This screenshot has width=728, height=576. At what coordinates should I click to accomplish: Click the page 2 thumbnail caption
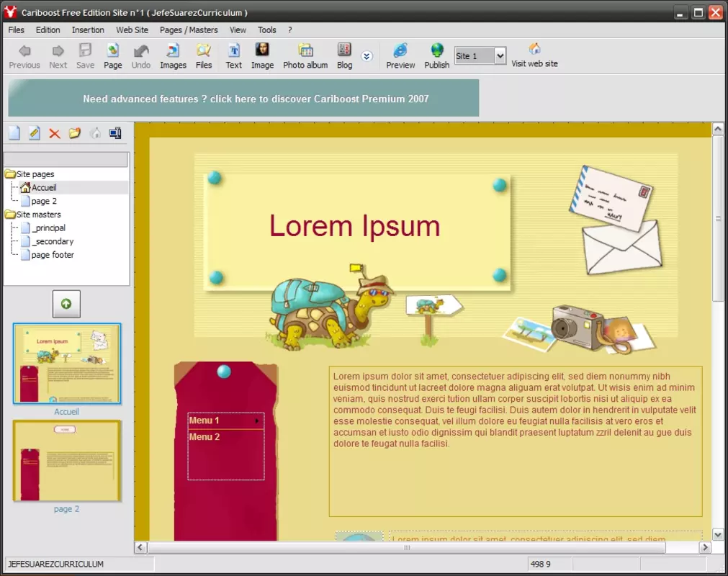click(66, 509)
